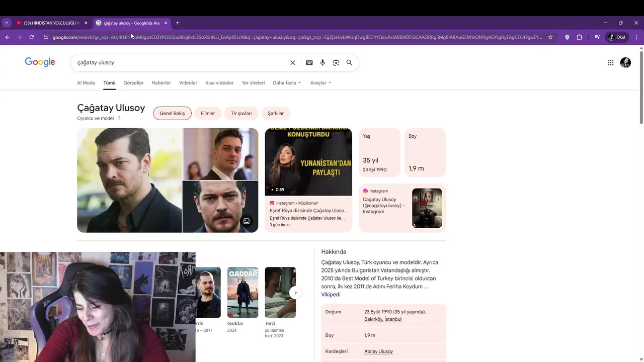The height and width of the screenshot is (362, 644).
Task: Open a new tab with plus
Action: [x=178, y=23]
